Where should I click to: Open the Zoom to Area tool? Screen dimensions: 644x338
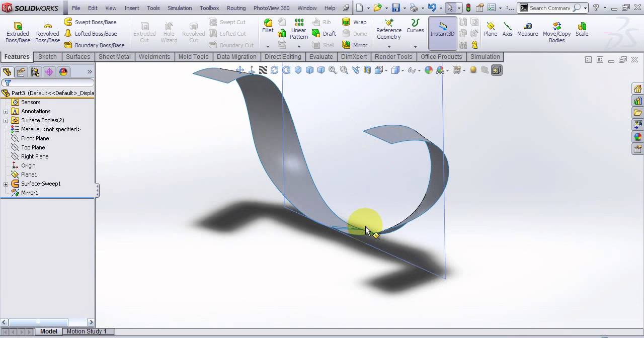(343, 70)
